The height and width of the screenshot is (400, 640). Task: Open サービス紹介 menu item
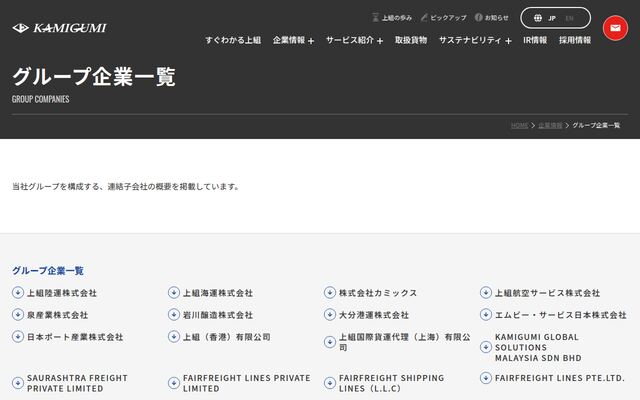click(x=350, y=40)
